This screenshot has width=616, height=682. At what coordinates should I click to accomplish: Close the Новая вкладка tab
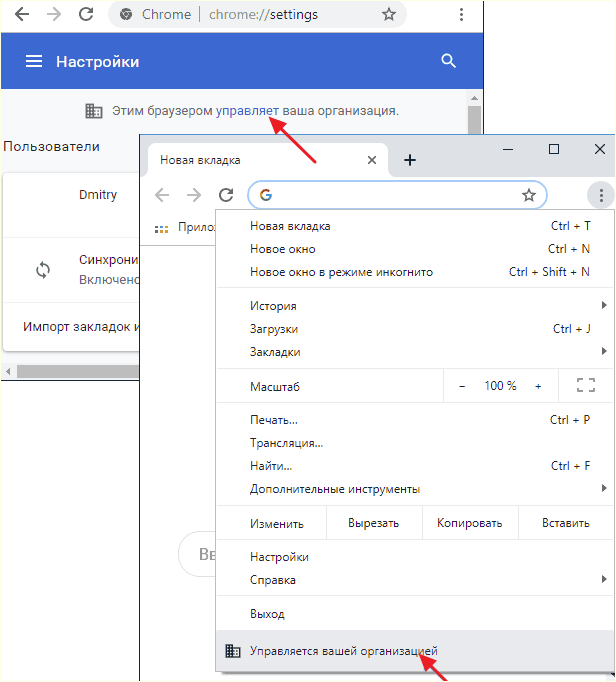[372, 160]
